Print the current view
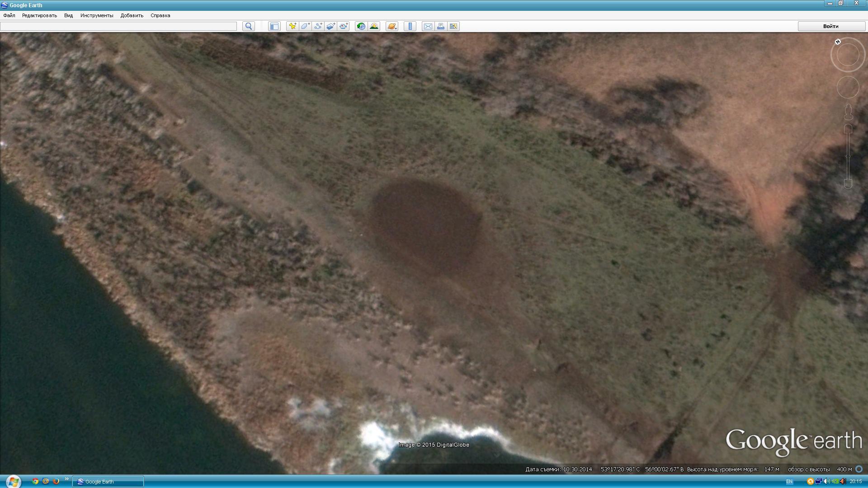Image resolution: width=868 pixels, height=488 pixels. point(441,26)
